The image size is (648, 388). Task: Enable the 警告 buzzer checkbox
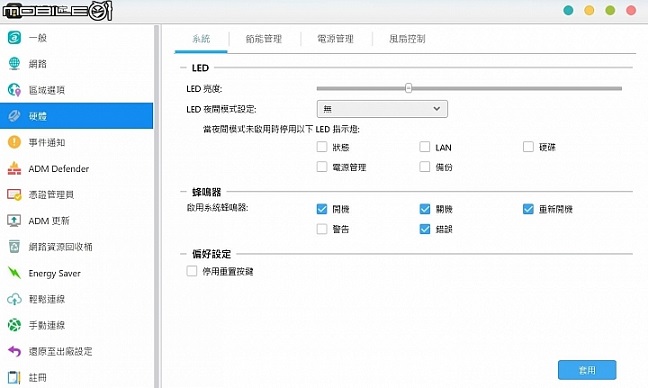point(322,229)
